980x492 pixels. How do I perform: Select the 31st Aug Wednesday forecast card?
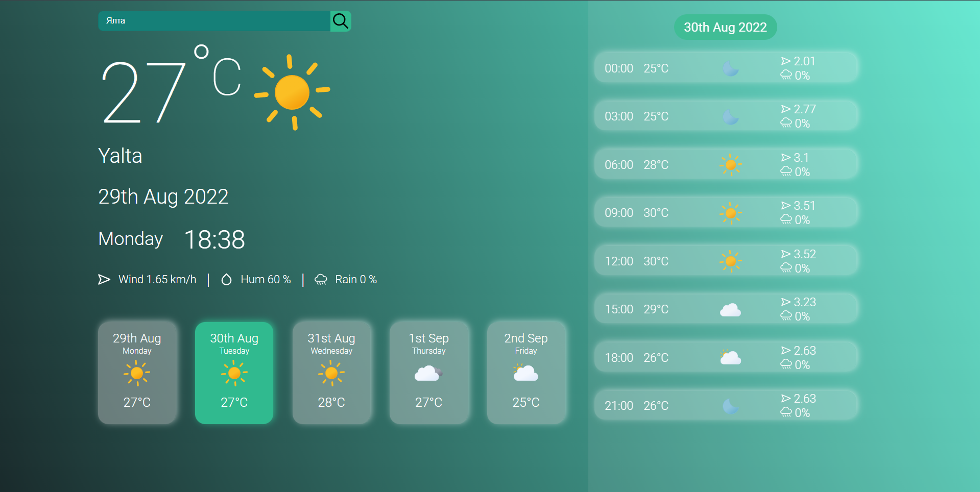331,373
